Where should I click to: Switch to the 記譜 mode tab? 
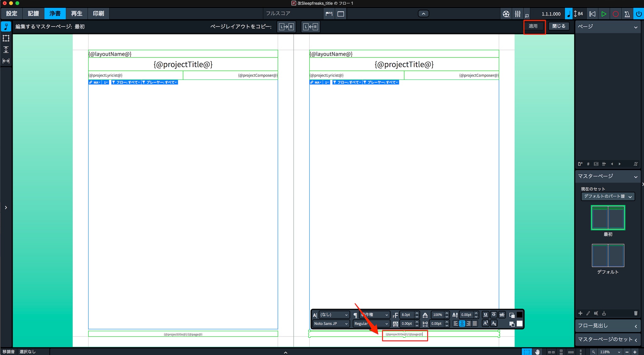click(x=33, y=14)
